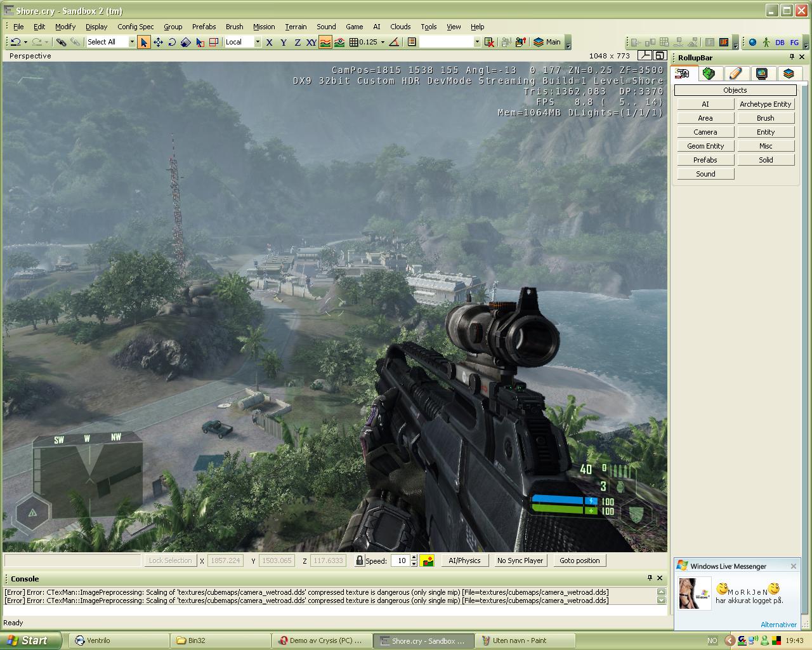The width and height of the screenshot is (812, 650).
Task: Click the terrain follow icon beside Speed
Action: click(x=427, y=560)
